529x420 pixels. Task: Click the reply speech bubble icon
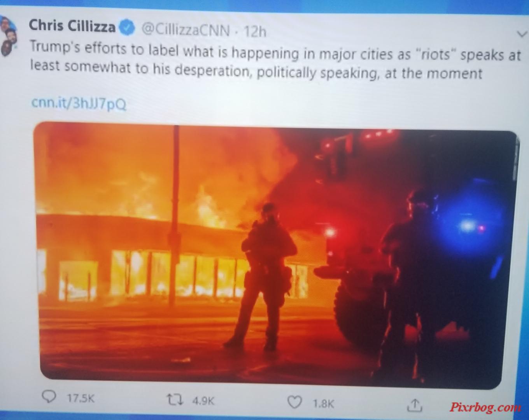[49, 396]
